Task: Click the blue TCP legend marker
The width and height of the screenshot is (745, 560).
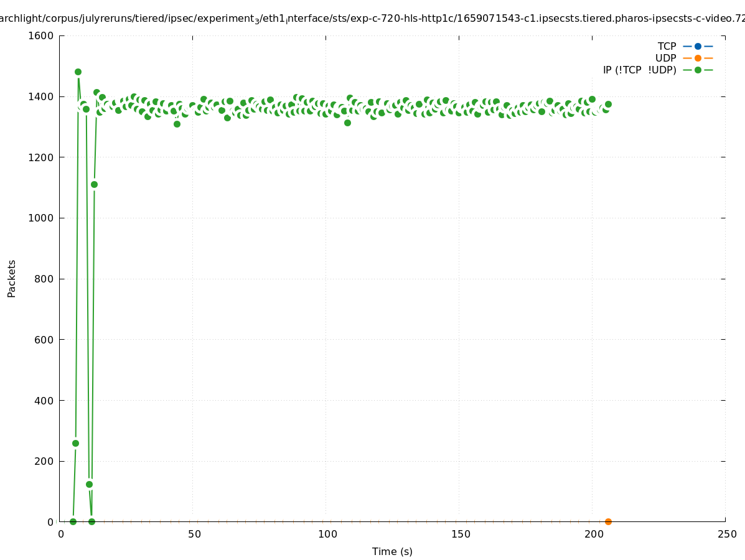Action: pyautogui.click(x=698, y=46)
